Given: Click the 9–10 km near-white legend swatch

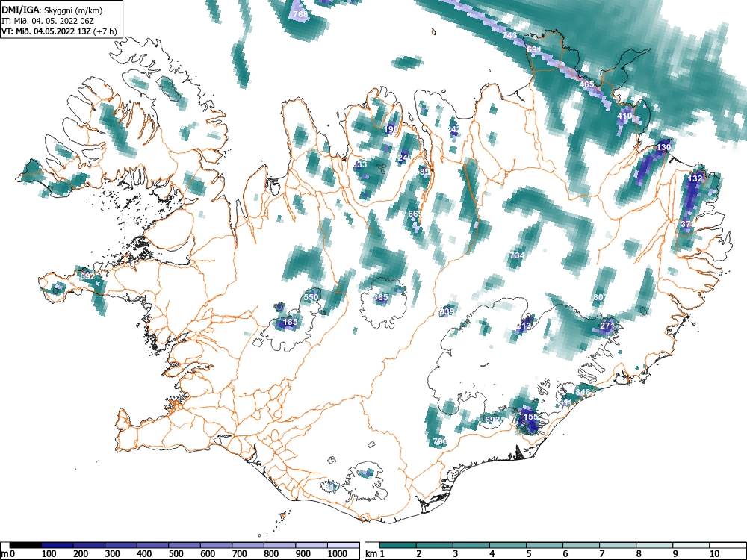Looking at the screenshot, I should [691, 545].
